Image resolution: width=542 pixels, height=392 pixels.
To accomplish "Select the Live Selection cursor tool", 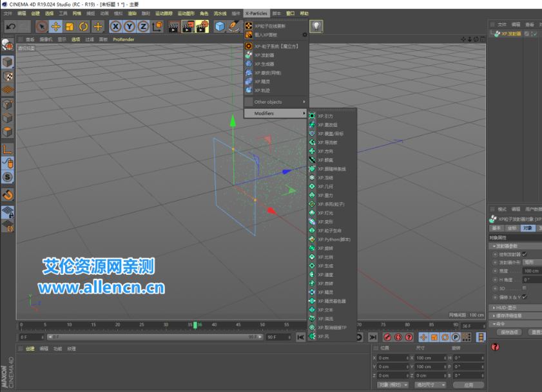I will pyautogui.click(x=42, y=26).
